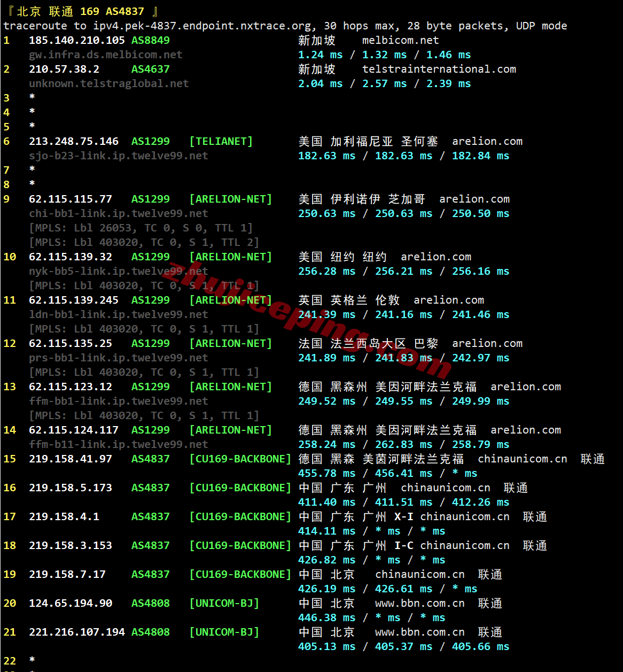The height and width of the screenshot is (672, 623).
Task: Select latency 412.26 ms
Action: click(x=481, y=502)
